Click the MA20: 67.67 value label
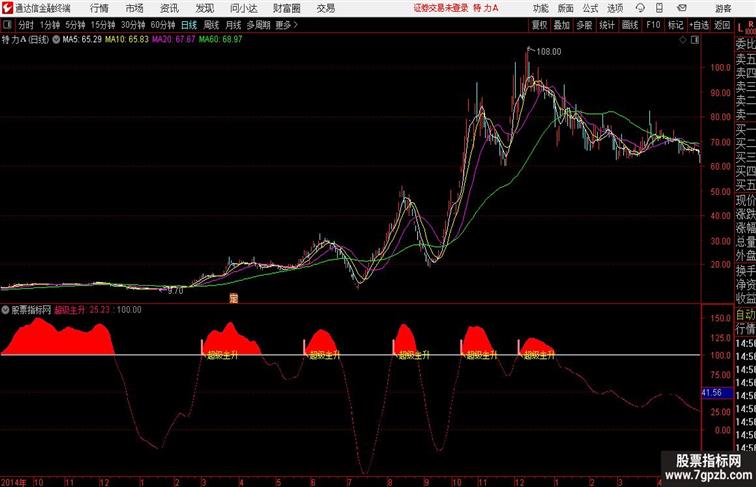 point(174,40)
